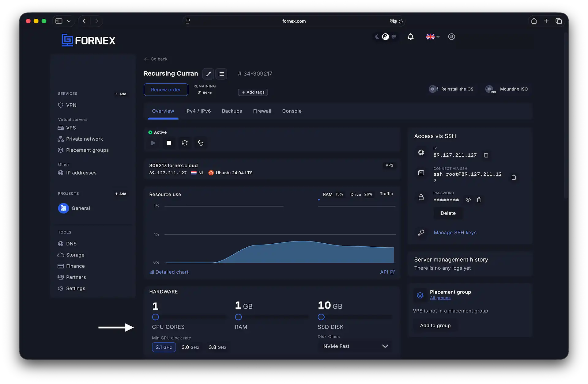
Task: Click Mounting ISO
Action: (x=507, y=89)
